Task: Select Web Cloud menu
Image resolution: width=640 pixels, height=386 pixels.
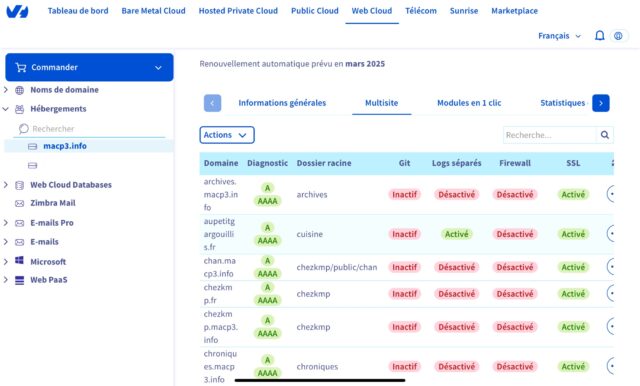Action: 372,11
